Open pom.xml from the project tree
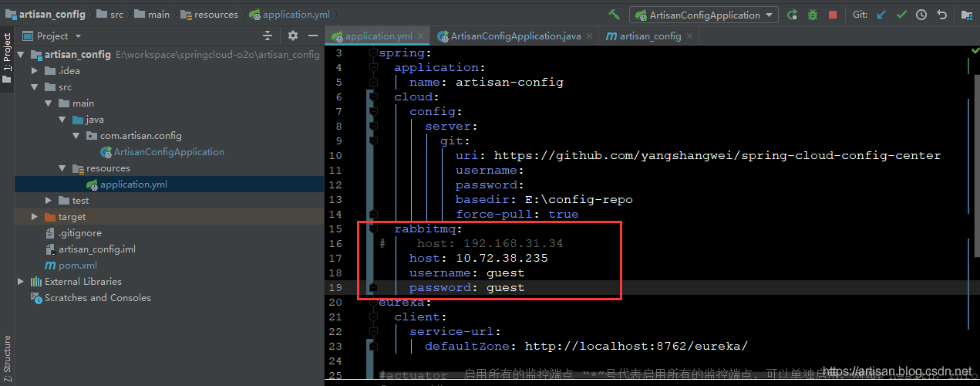 (x=77, y=266)
